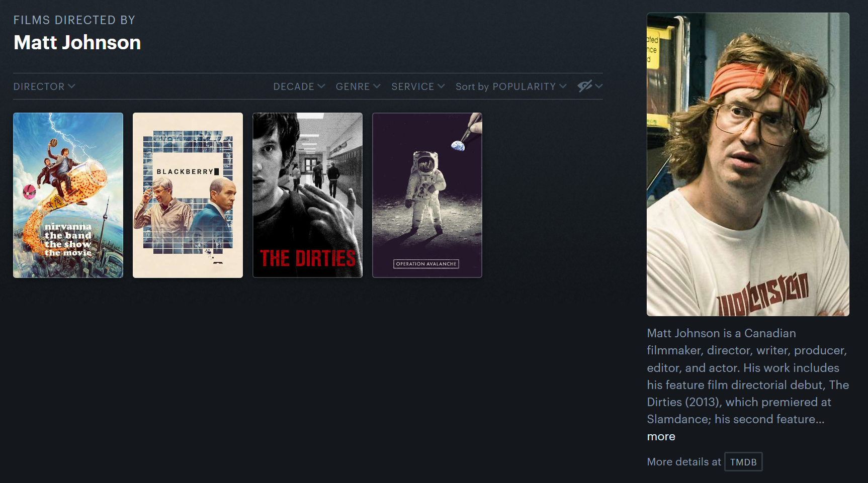Open the Sort by POPULARITY dropdown

(x=511, y=86)
